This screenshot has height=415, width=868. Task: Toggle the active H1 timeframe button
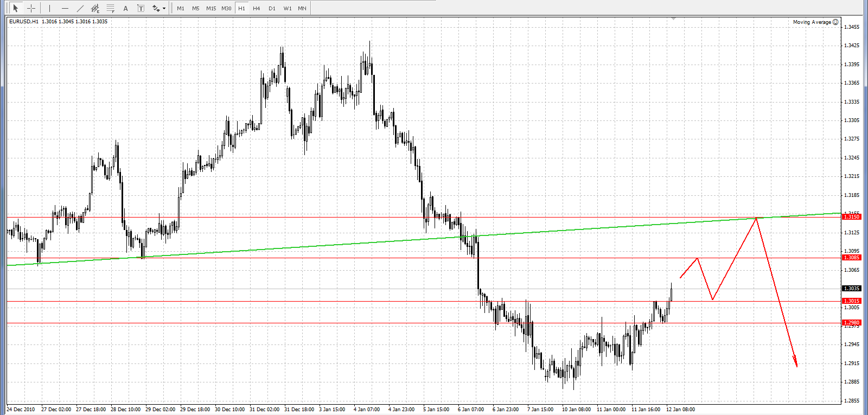(241, 8)
